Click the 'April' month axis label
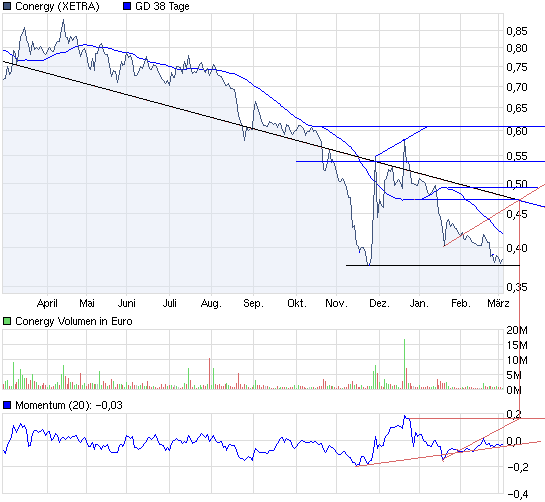The image size is (545, 502). pyautogui.click(x=47, y=303)
